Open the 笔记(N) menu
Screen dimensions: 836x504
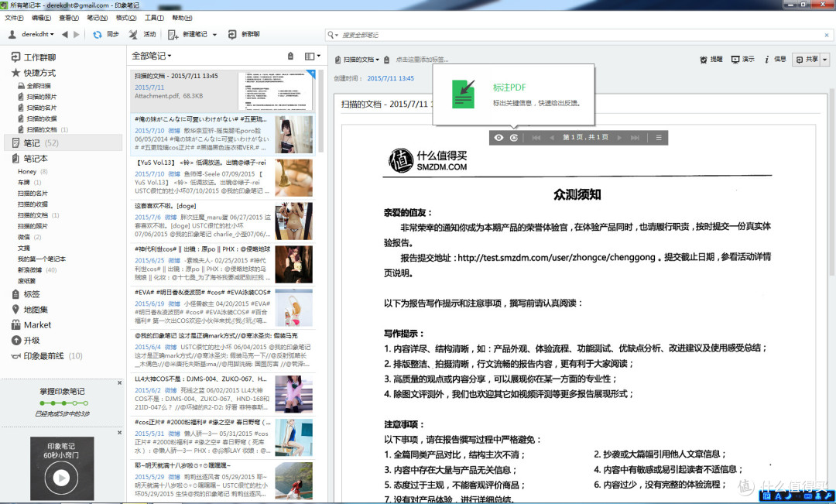[x=97, y=18]
